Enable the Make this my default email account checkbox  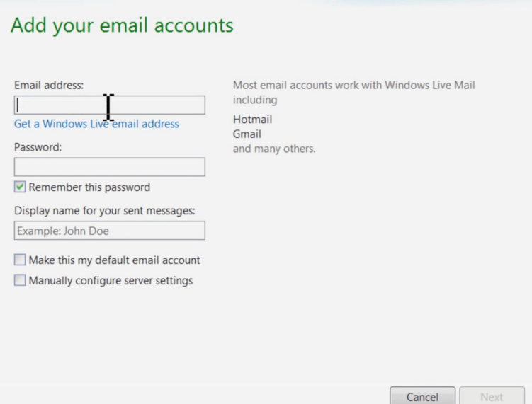20,260
